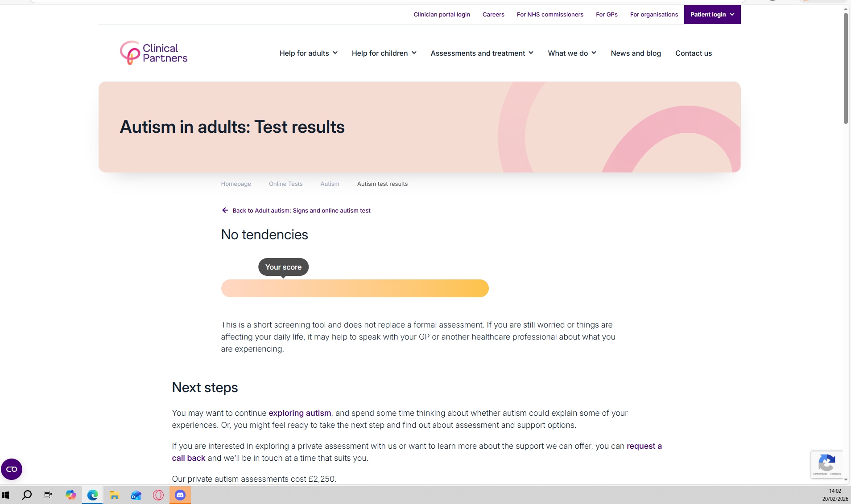This screenshot has width=851, height=504.
Task: Open the Windows Start menu
Action: (5, 495)
